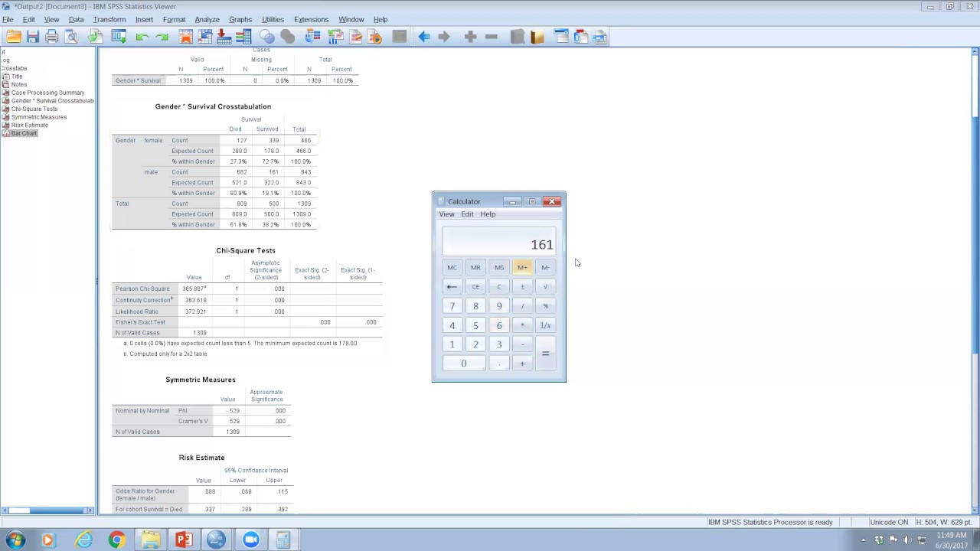Click 'Odds Ratio for Gender' row label
Viewport: 980px width, 551px height.
tap(145, 494)
